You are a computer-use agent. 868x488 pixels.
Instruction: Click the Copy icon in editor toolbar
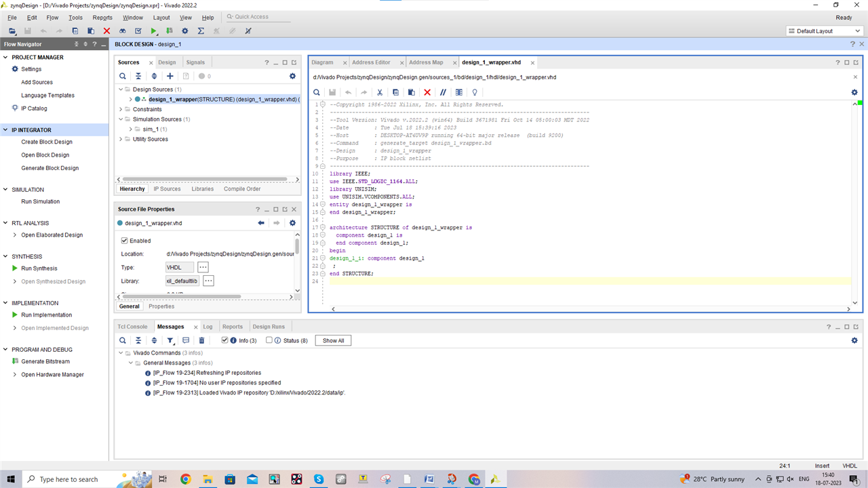pyautogui.click(x=395, y=92)
